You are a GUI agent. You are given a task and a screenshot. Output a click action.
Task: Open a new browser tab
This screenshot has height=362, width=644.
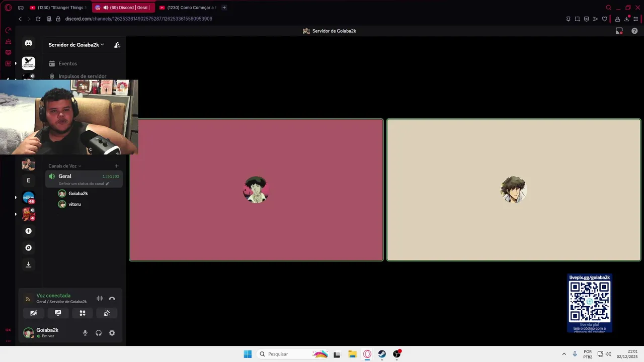pos(224,8)
